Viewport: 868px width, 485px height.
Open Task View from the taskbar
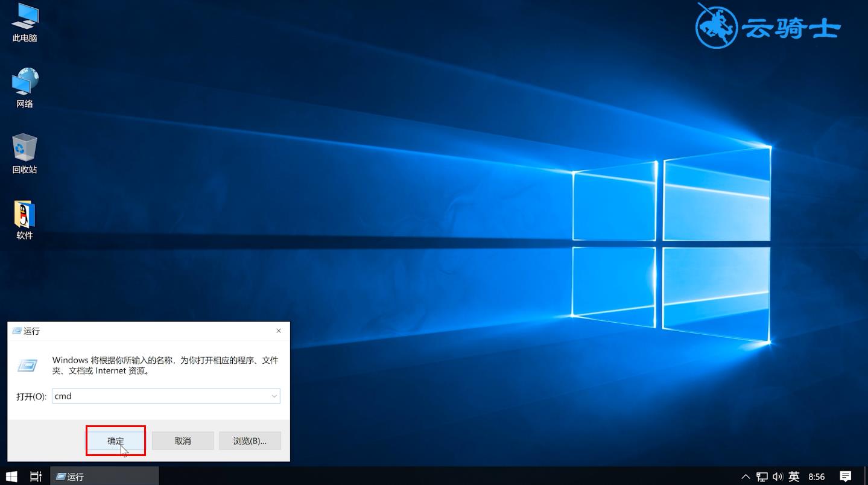36,476
